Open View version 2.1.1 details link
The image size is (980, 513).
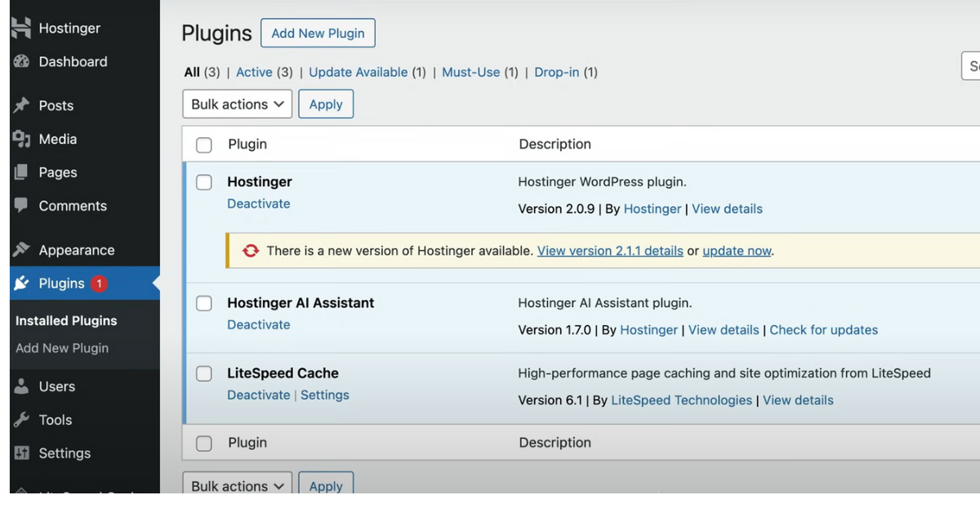tap(610, 251)
